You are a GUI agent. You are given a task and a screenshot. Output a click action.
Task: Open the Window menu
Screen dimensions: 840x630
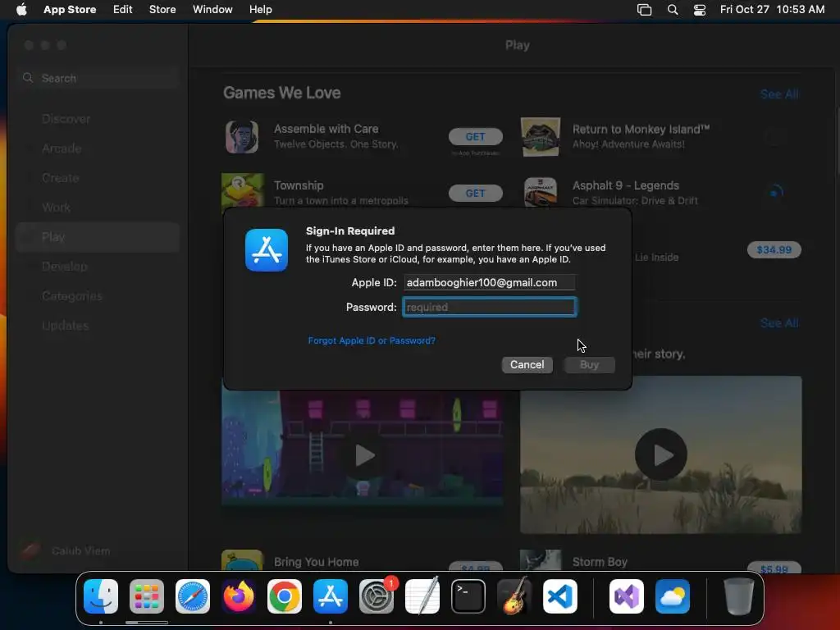(x=212, y=10)
